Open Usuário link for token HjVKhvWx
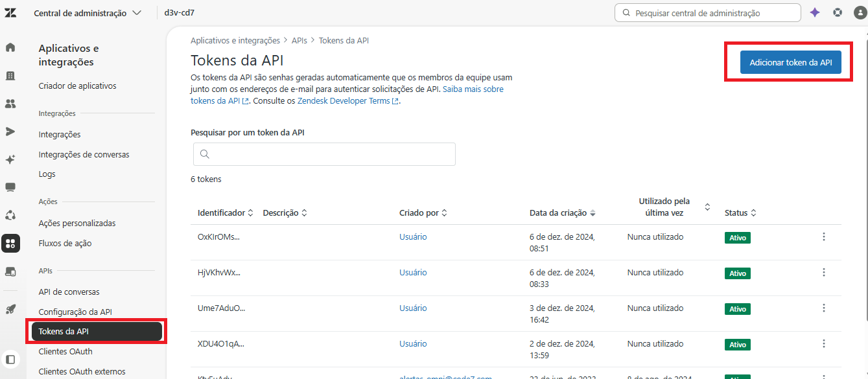This screenshot has width=868, height=379. click(413, 272)
